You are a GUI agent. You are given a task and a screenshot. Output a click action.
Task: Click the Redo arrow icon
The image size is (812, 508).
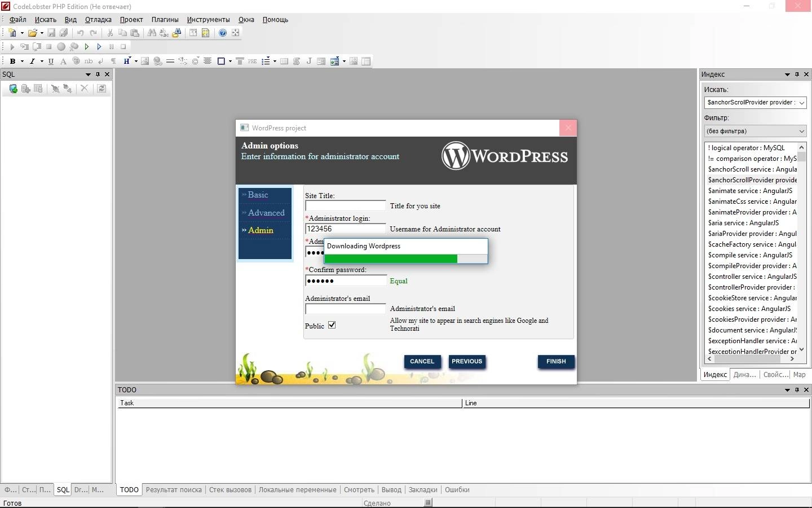click(x=93, y=33)
